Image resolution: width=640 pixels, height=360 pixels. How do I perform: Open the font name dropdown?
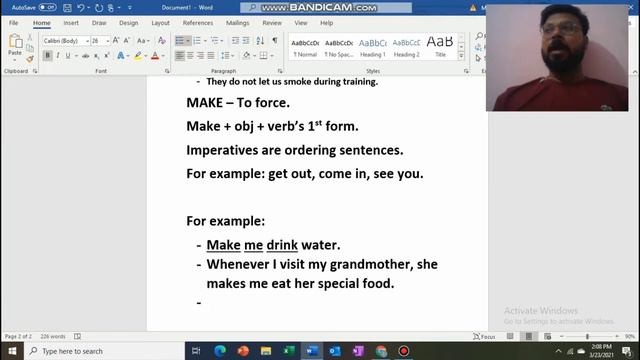pyautogui.click(x=87, y=41)
